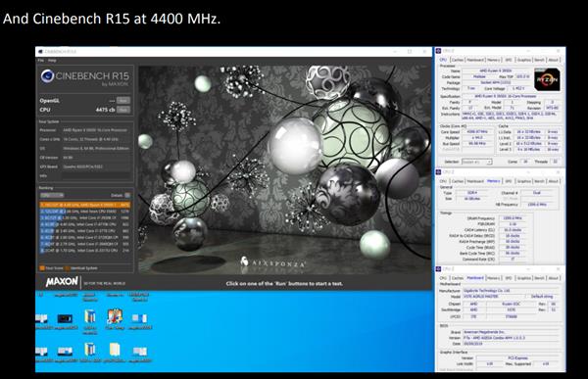588x379 pixels.
Task: Click the BIOS Version field in Mainboard tab
Action: (x=511, y=338)
